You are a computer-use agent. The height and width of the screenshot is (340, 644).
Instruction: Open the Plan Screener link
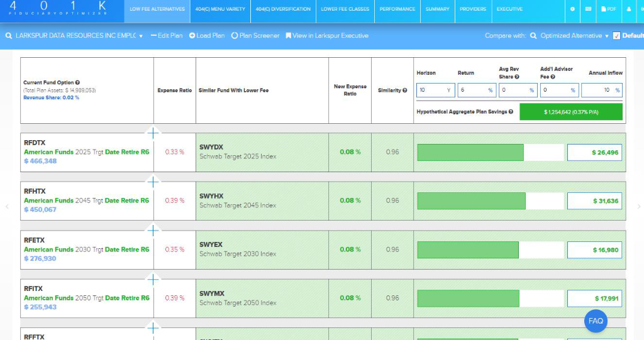click(255, 36)
